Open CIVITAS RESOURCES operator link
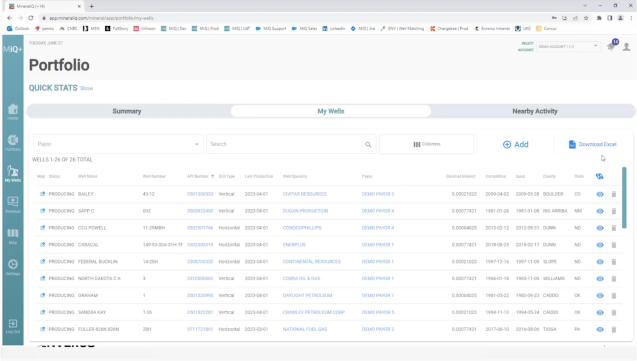 (x=305, y=194)
